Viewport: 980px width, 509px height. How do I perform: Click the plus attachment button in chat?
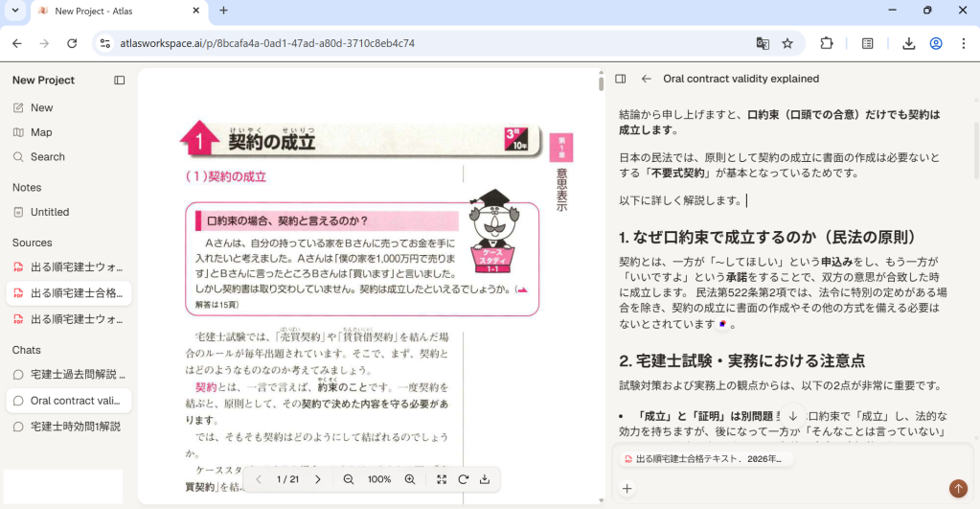(x=627, y=489)
